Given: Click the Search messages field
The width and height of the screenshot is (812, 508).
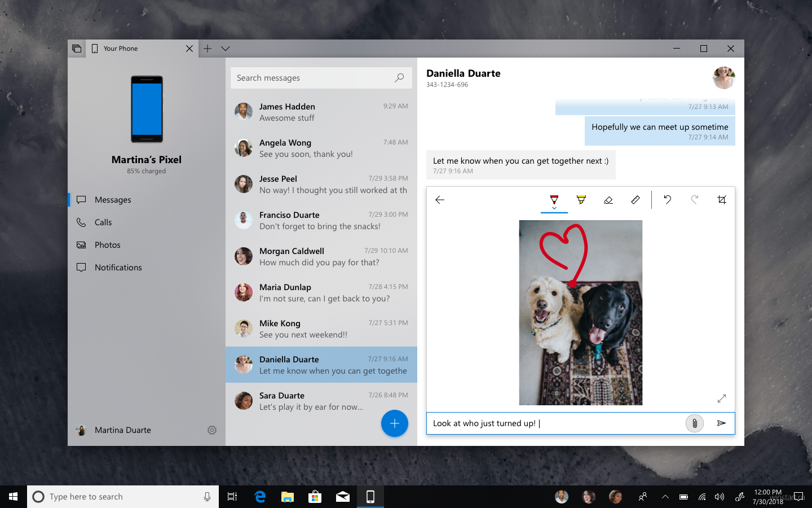Looking at the screenshot, I should pyautogui.click(x=321, y=78).
